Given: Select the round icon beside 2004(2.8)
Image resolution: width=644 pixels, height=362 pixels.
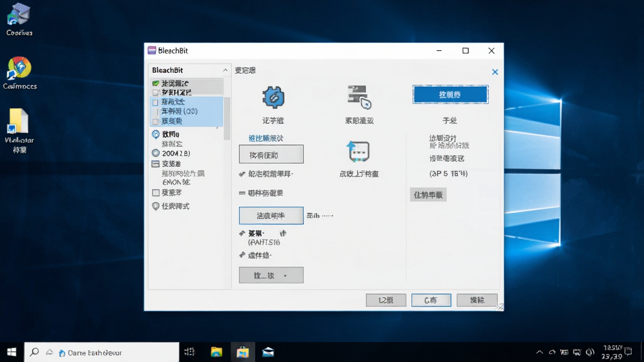Looking at the screenshot, I should coord(156,153).
